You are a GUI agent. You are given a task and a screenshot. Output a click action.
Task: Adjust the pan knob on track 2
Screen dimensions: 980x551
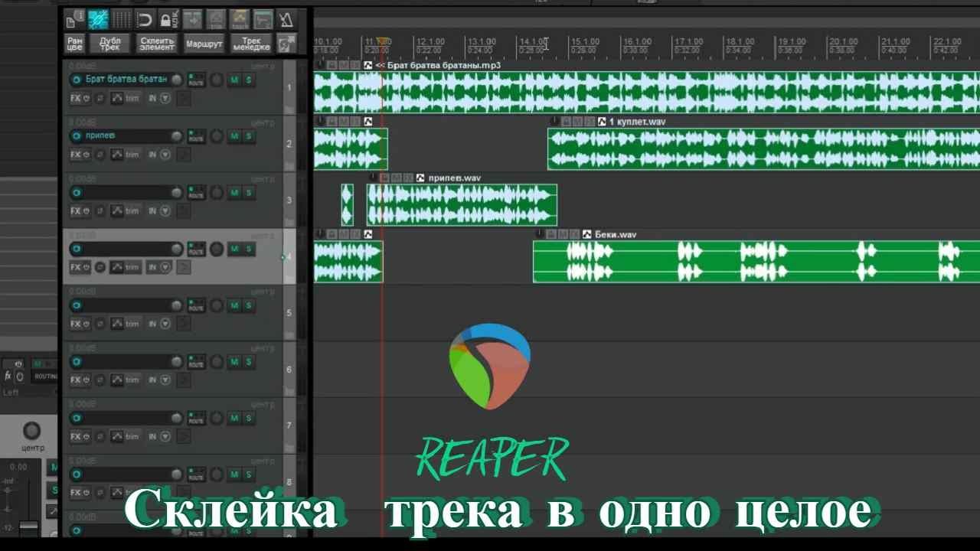[x=217, y=136]
